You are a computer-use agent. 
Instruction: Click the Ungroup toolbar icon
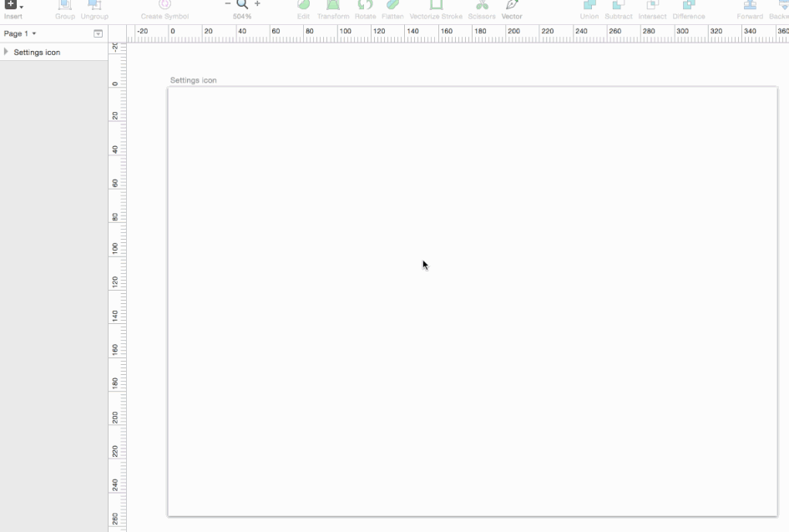94,5
